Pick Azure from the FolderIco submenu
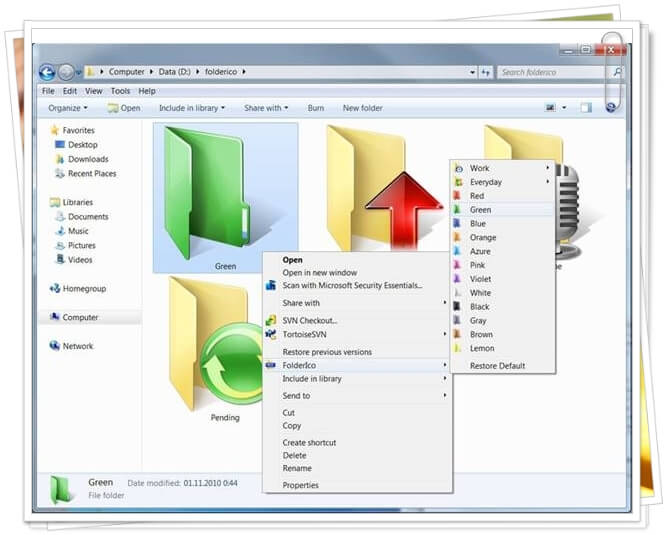This screenshot has height=535, width=667. coord(503,251)
